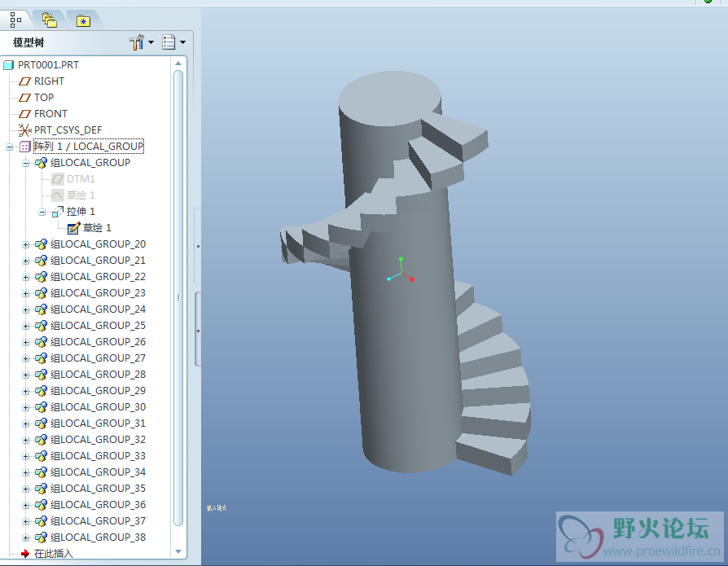Select the top circular face of the column
The height and width of the screenshot is (566, 728).
click(x=389, y=98)
